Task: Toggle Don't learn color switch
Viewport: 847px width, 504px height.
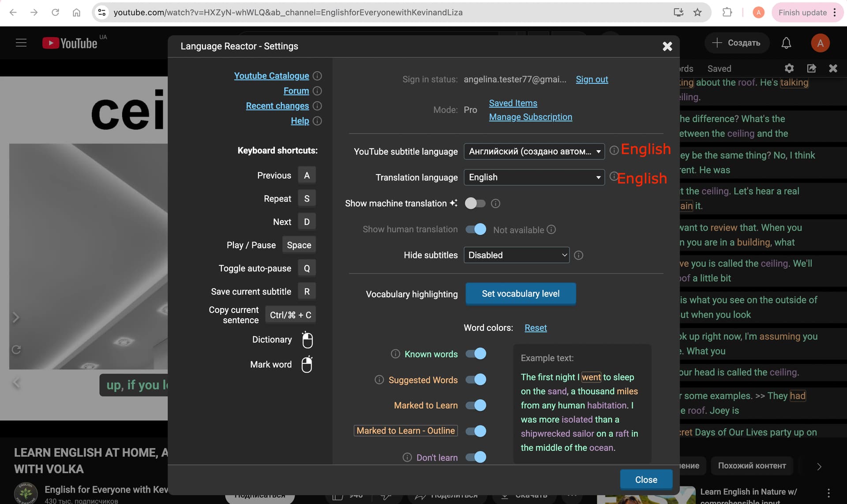Action: [476, 457]
